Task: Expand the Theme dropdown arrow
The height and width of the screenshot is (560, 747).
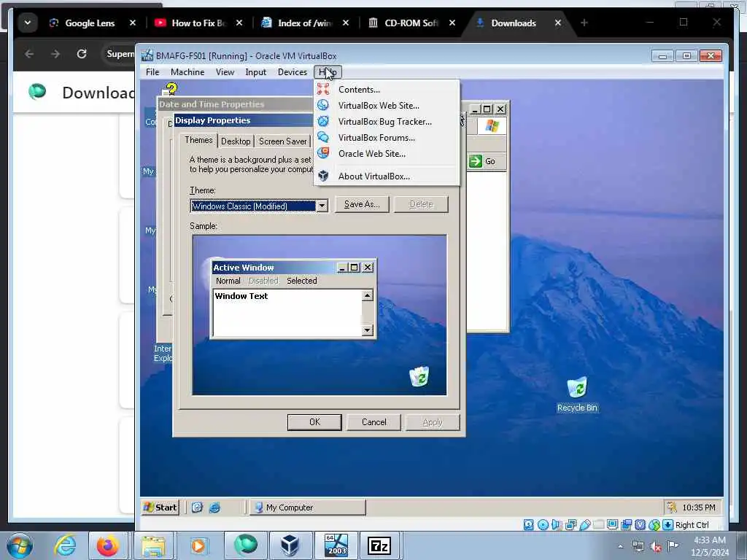Action: pyautogui.click(x=322, y=206)
